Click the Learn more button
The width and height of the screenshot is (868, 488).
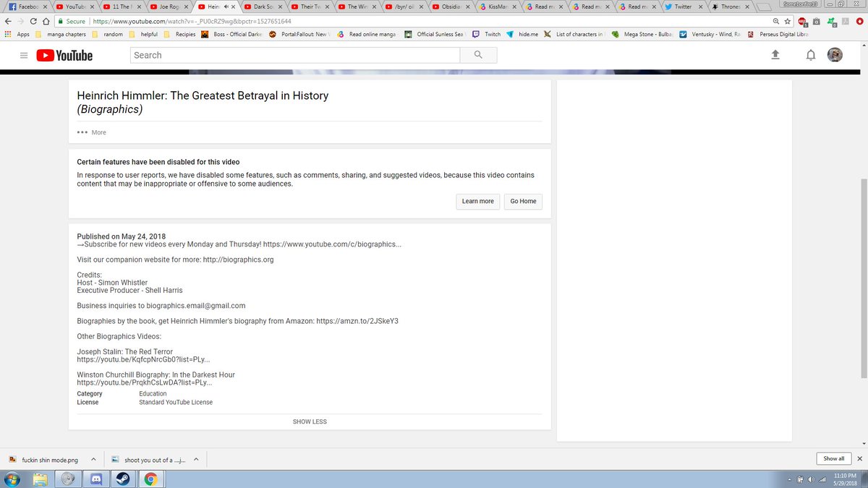click(478, 201)
